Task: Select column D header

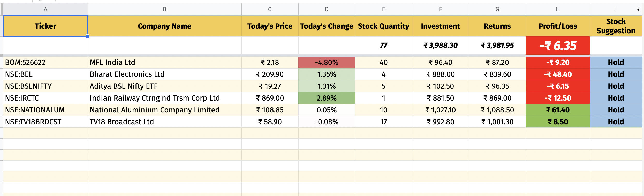Action: [x=327, y=9]
